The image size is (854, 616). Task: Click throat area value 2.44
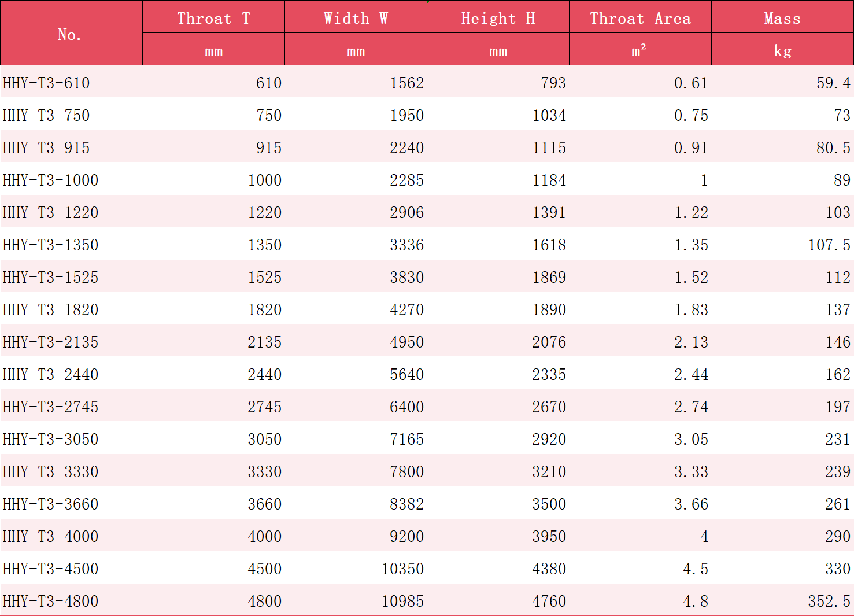pos(691,374)
